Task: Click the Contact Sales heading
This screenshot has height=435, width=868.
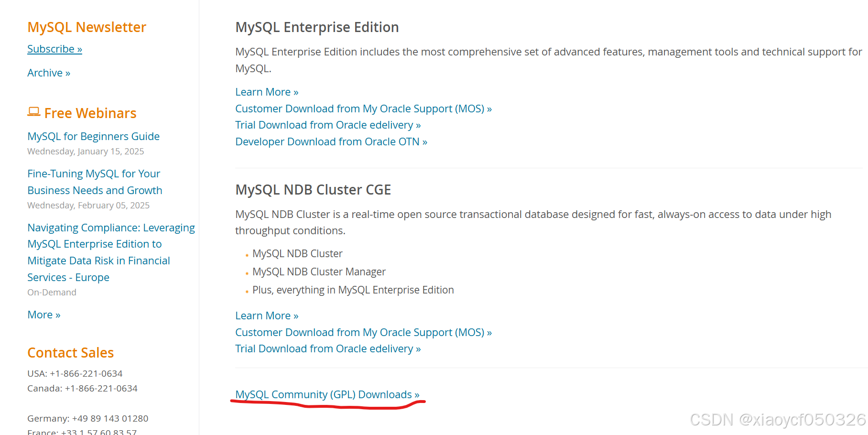Action: 70,353
